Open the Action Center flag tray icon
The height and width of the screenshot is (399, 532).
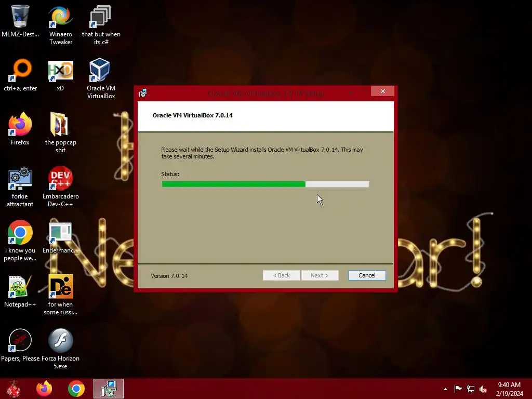458,389
